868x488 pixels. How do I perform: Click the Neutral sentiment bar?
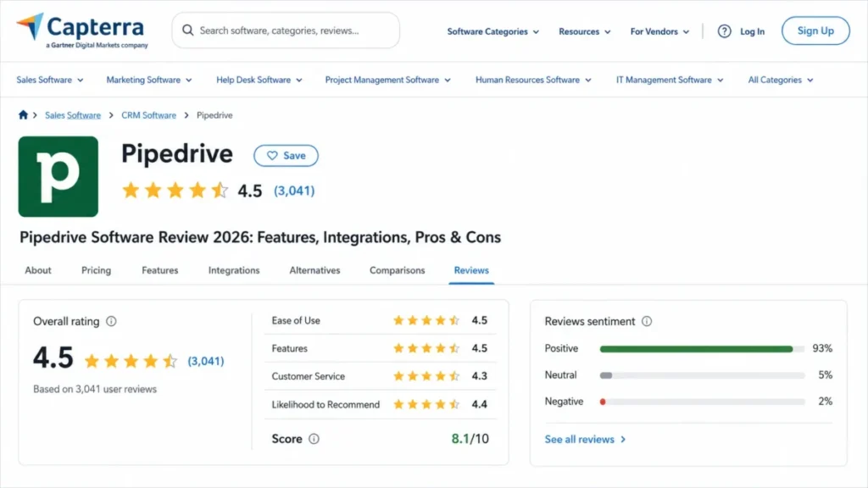[702, 375]
